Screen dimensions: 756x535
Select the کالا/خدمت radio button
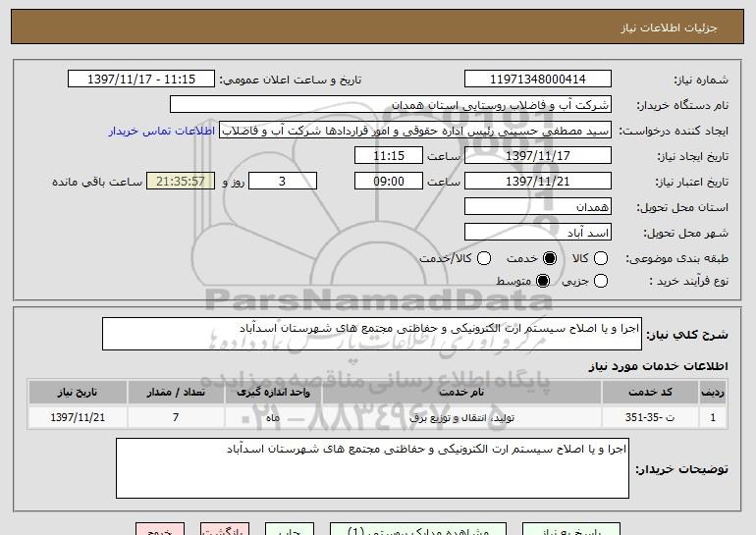pyautogui.click(x=484, y=258)
